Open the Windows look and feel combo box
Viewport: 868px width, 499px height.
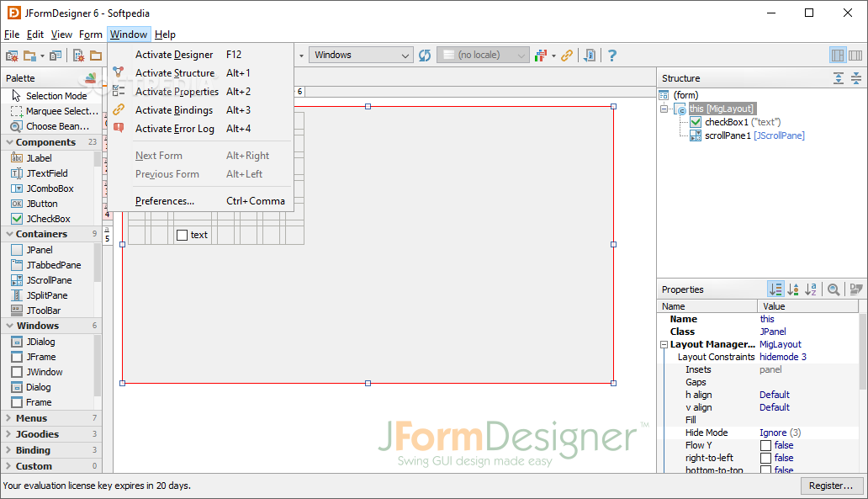361,55
